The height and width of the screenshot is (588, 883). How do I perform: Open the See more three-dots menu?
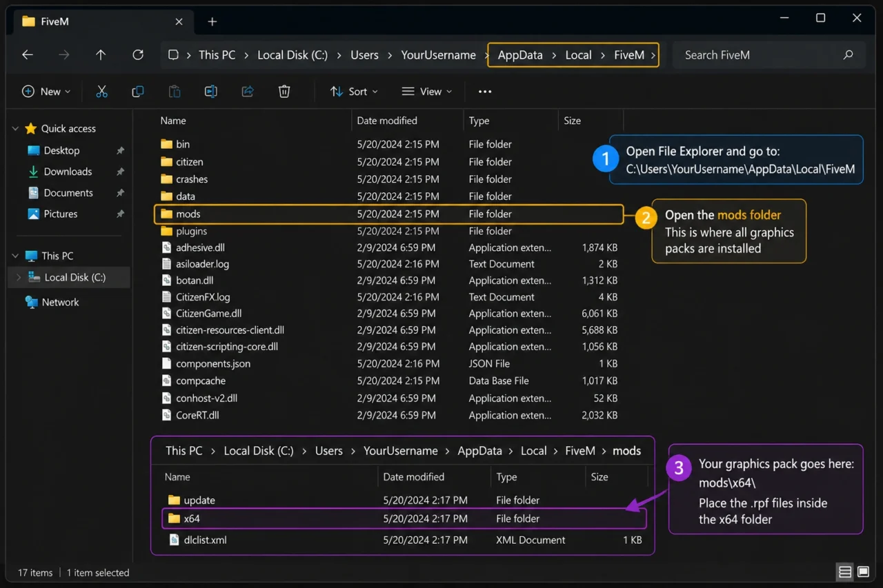coord(485,92)
